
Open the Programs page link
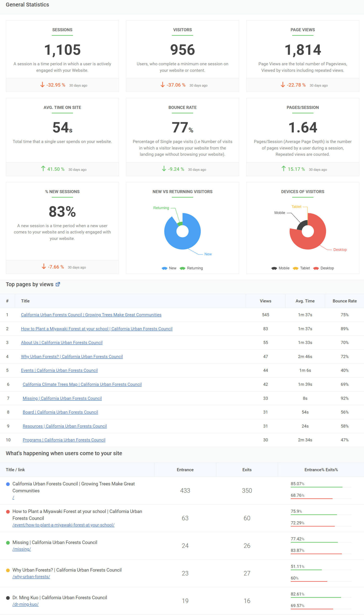[64, 440]
